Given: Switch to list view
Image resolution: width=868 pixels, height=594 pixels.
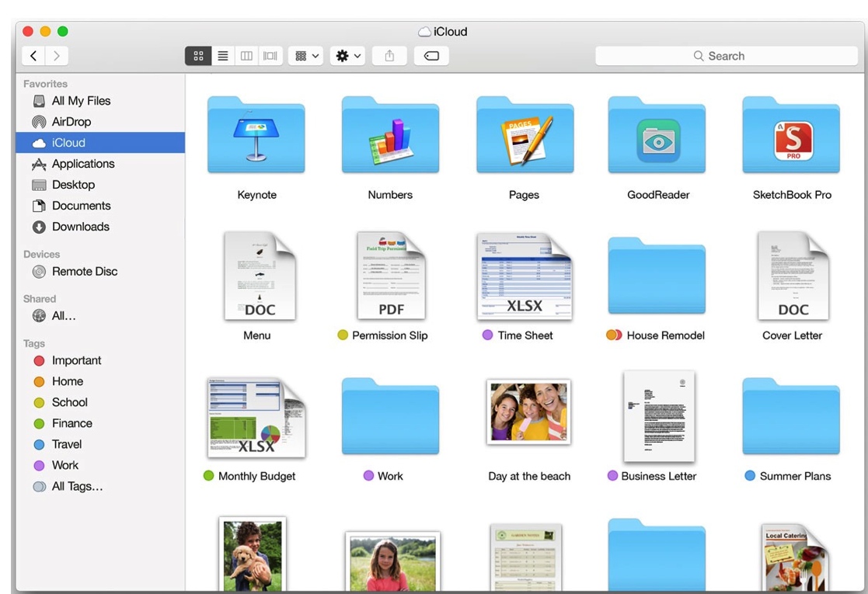Looking at the screenshot, I should click(x=222, y=56).
